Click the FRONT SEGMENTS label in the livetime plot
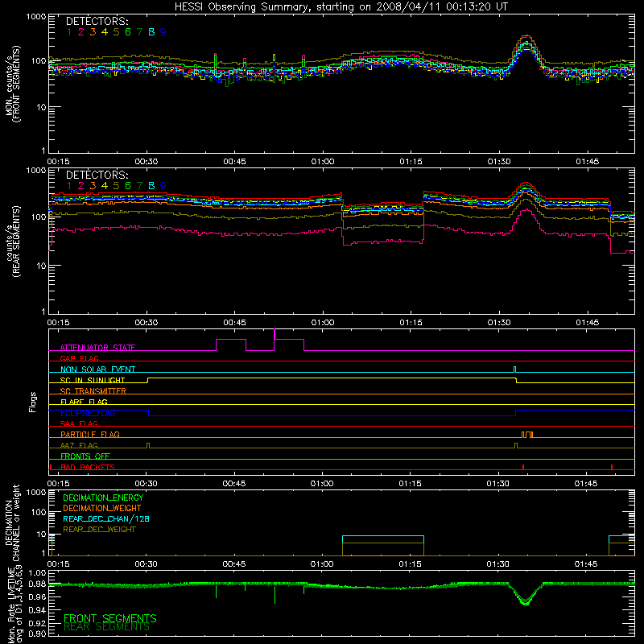Image resolution: width=644 pixels, height=644 pixels. [110, 618]
